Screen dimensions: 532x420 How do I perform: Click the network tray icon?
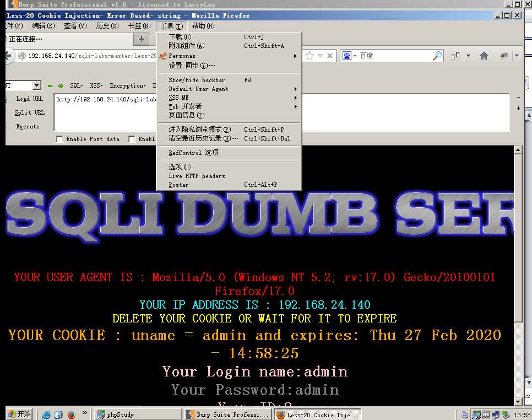[x=496, y=414]
